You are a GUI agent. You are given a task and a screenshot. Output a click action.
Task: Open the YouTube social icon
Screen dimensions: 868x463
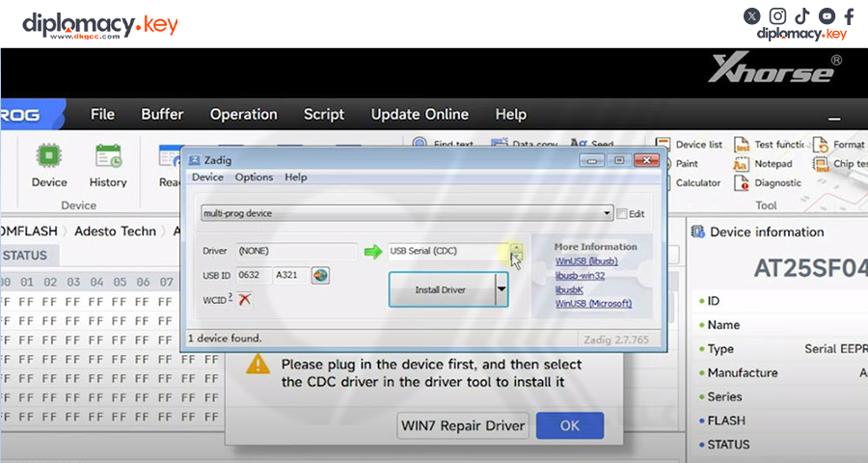(x=827, y=16)
